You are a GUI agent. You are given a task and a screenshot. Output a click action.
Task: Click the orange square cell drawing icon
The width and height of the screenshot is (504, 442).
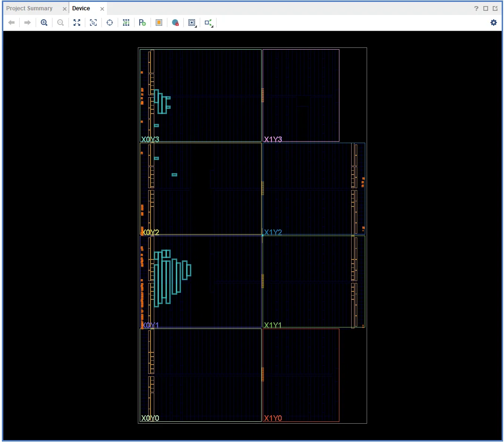159,23
